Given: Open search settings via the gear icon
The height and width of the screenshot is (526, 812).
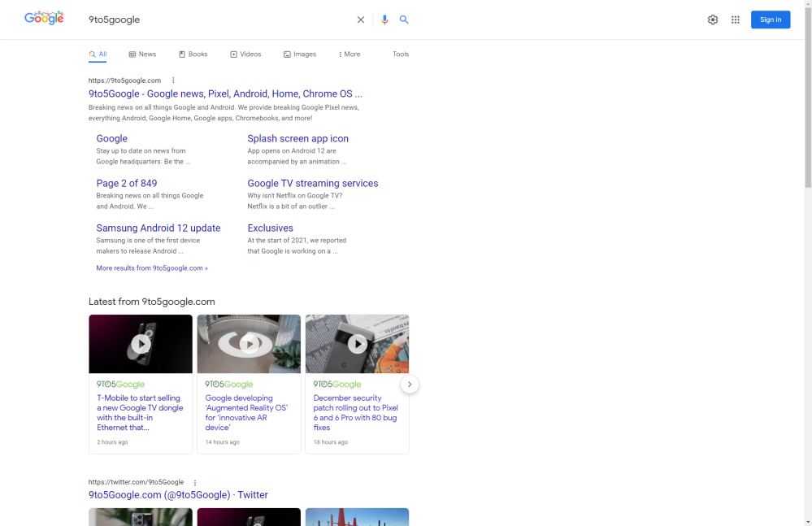Looking at the screenshot, I should click(713, 20).
